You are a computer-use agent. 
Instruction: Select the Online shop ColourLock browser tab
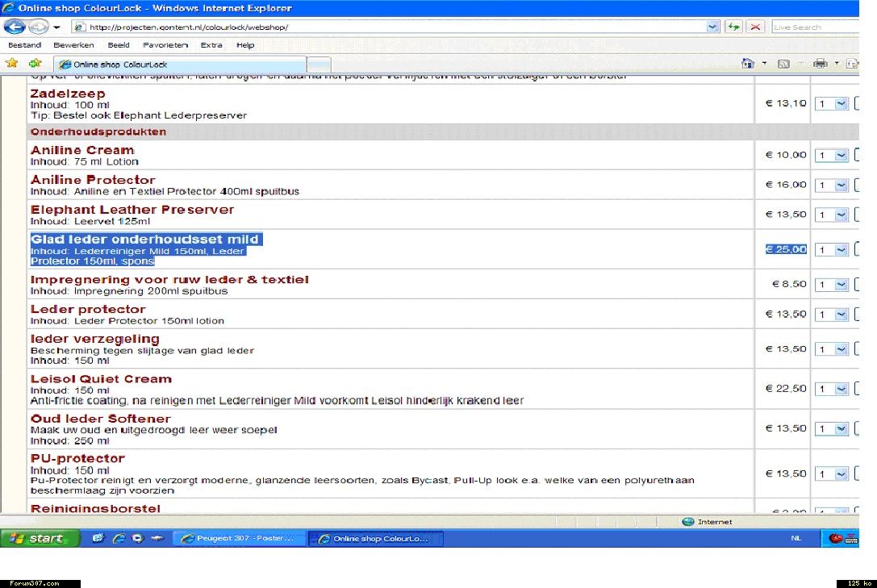[x=180, y=65]
